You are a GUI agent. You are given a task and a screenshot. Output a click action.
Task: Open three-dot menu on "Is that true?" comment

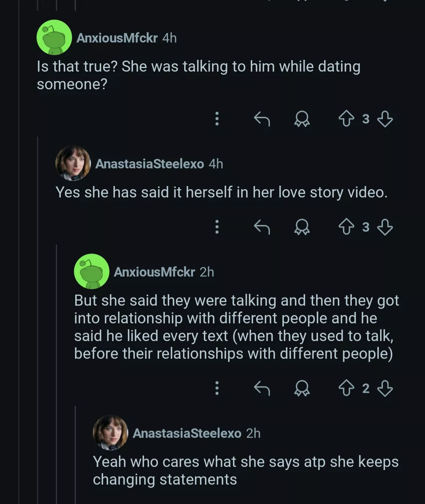point(217,118)
